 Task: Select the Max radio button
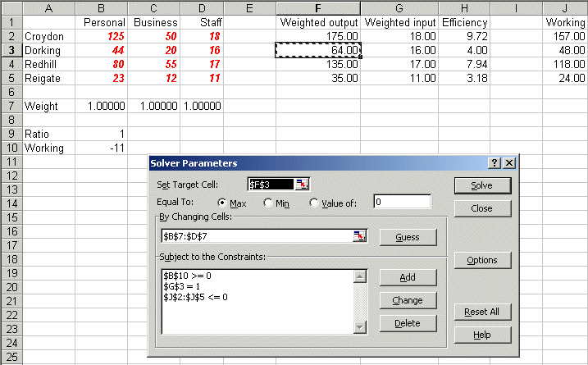pyautogui.click(x=222, y=203)
